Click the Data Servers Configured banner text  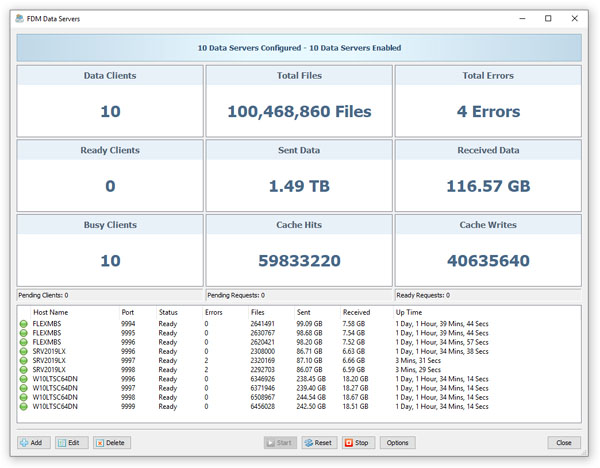point(299,48)
